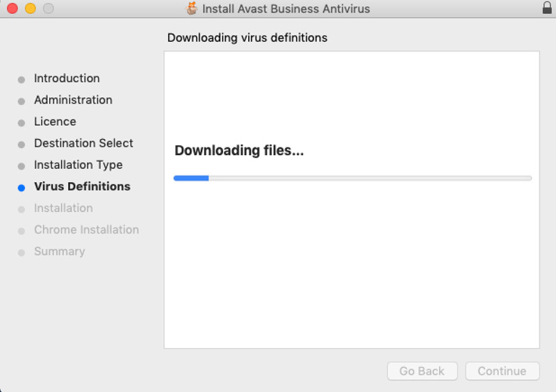Click the Avast installer package icon in title bar

click(193, 8)
